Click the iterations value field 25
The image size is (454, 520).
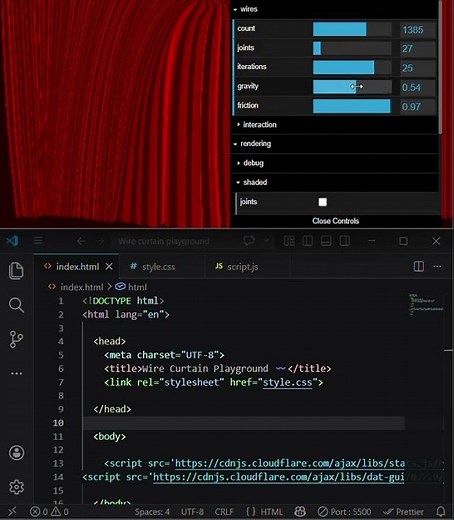(x=418, y=68)
